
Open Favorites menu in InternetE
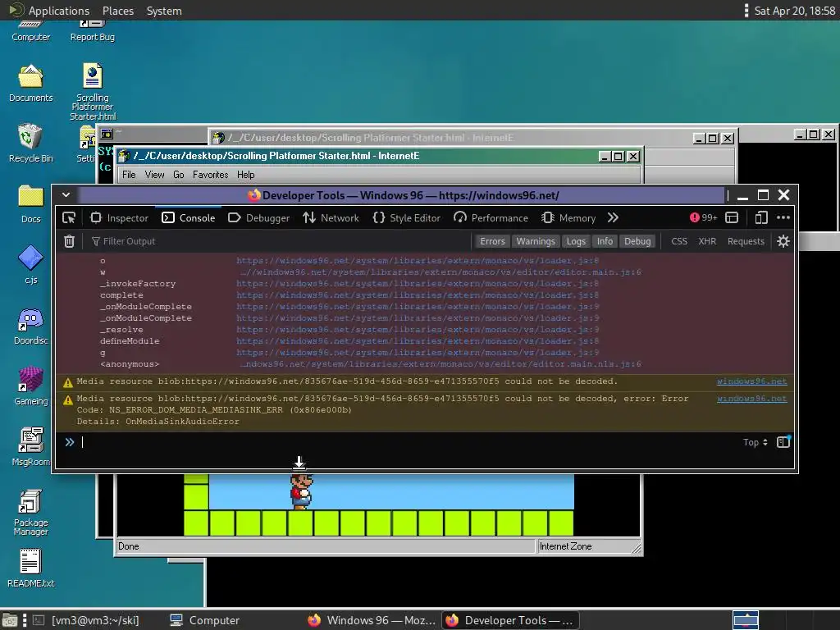210,175
